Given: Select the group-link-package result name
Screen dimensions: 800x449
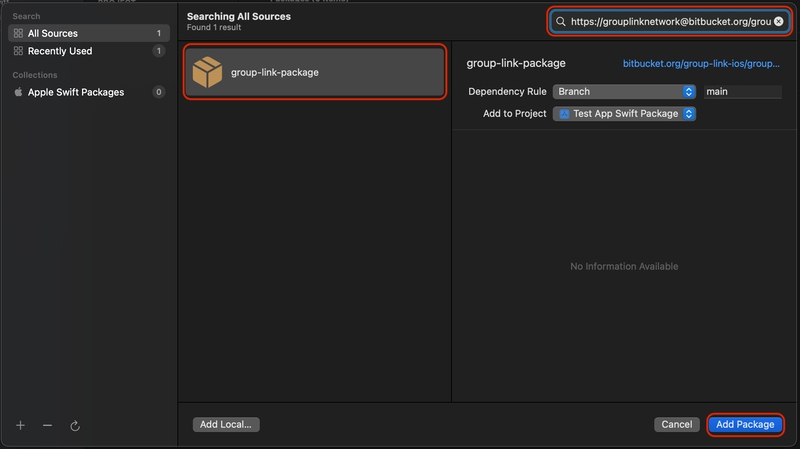Looking at the screenshot, I should pyautogui.click(x=274, y=72).
